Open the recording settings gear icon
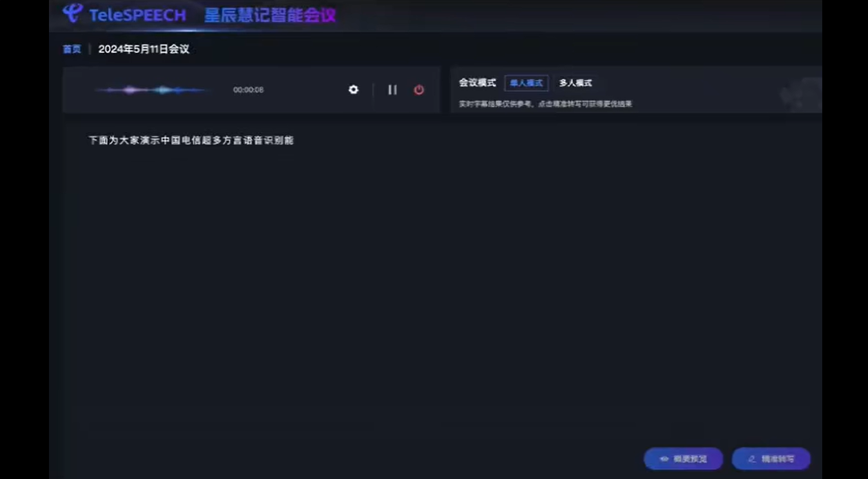The width and height of the screenshot is (868, 479). pyautogui.click(x=353, y=89)
